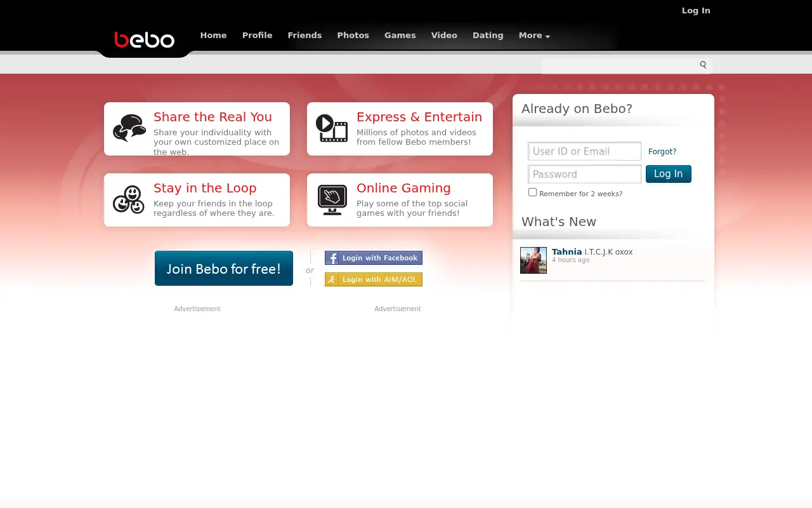The width and height of the screenshot is (812, 508).
Task: Click the Forgot? link
Action: tap(662, 152)
